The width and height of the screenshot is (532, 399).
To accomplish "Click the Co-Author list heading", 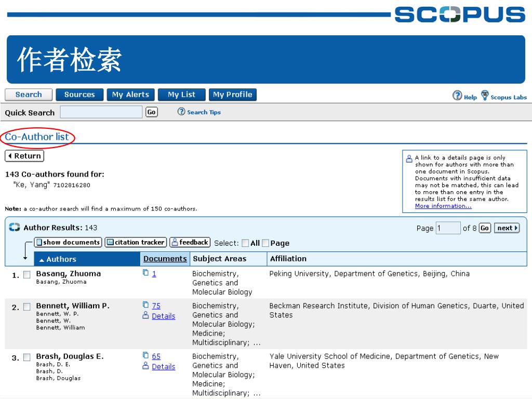I will tap(37, 137).
